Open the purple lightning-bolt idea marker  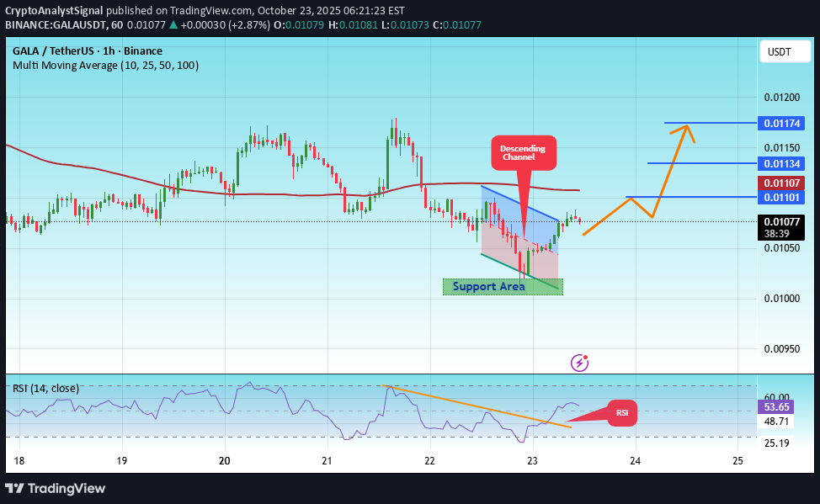[579, 362]
